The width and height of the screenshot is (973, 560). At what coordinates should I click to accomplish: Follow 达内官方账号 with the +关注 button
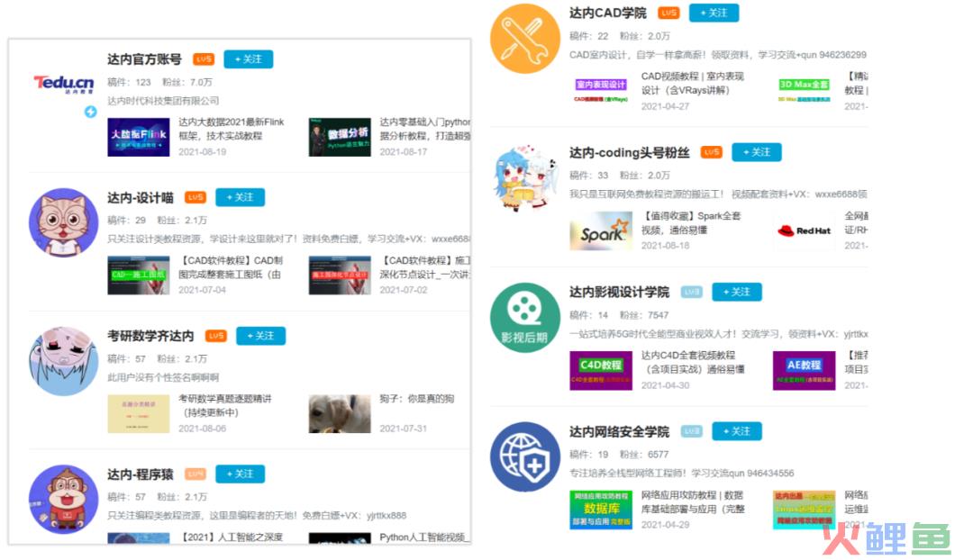(x=249, y=59)
